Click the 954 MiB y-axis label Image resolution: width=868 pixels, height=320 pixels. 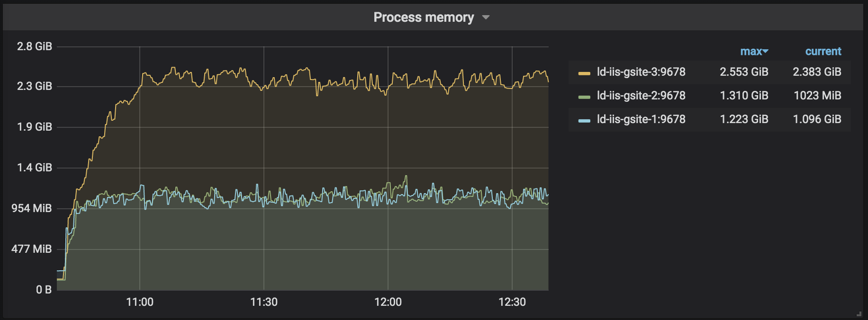pyautogui.click(x=32, y=208)
